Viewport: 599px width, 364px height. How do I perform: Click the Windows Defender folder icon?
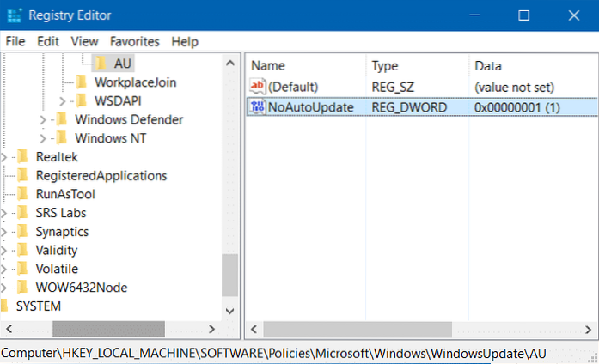[62, 119]
